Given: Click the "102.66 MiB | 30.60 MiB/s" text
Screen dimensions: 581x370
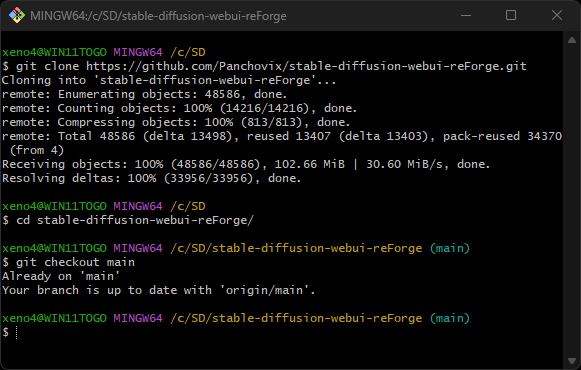Looking at the screenshot, I should click(359, 164).
